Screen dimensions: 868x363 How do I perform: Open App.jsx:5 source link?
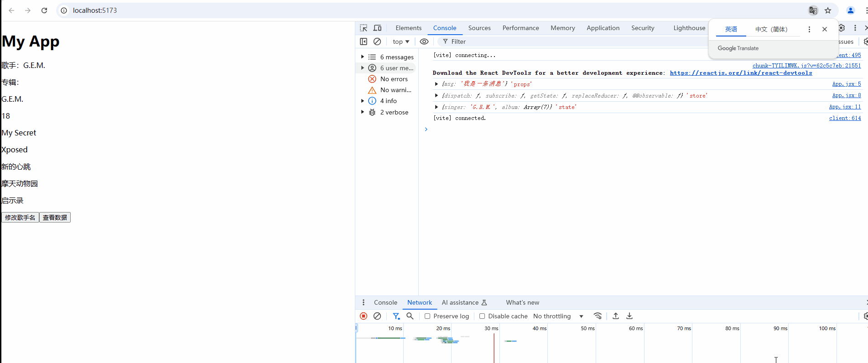847,84
